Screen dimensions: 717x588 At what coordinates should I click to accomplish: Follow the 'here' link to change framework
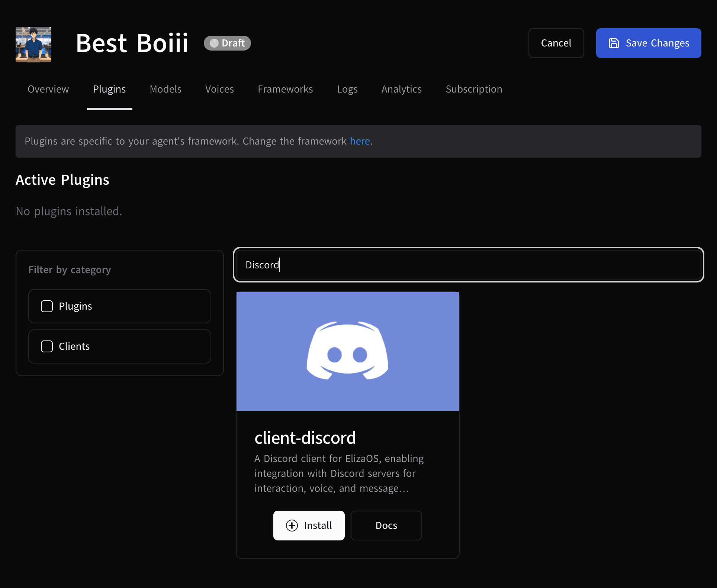(360, 141)
